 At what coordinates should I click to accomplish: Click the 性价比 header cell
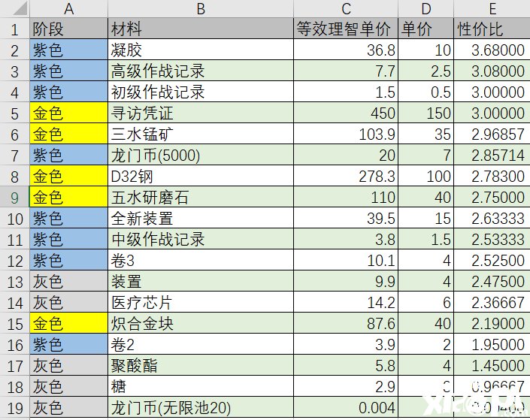coord(492,29)
